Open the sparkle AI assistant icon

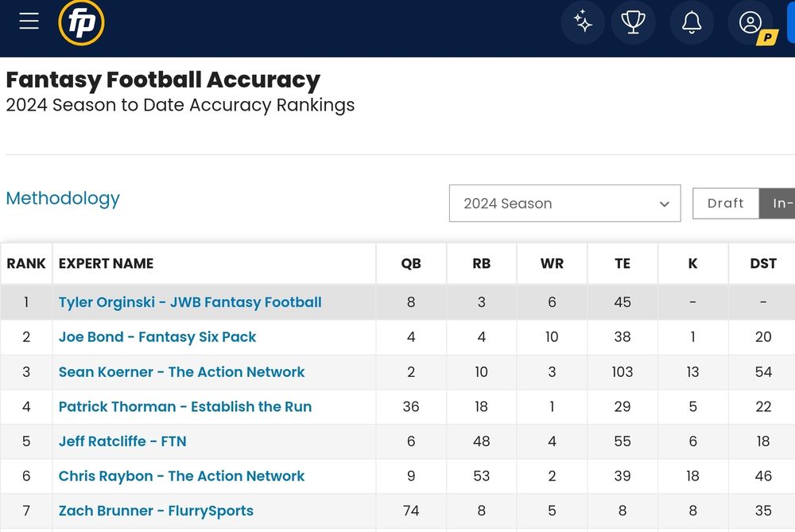[583, 22]
